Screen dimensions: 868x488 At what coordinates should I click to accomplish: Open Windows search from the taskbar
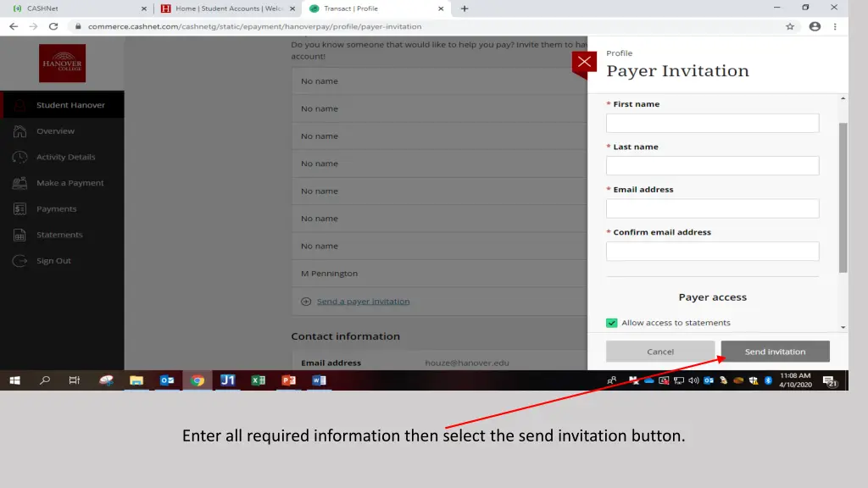[x=45, y=380]
